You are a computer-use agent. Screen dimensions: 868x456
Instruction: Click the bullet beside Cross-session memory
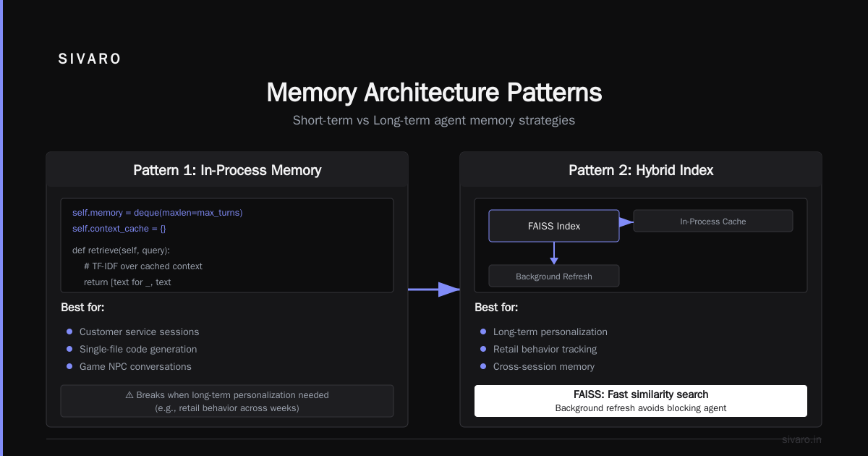(483, 366)
